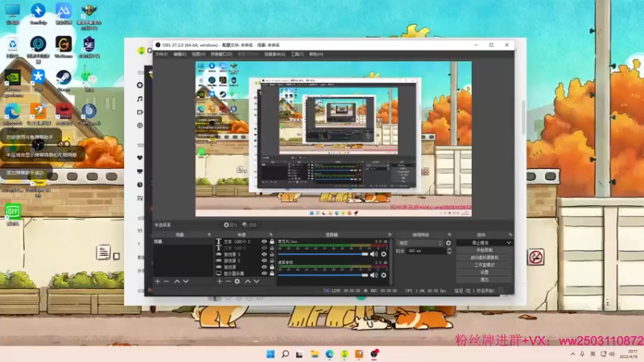This screenshot has height=362, width=644.
Task: Toggle lock on 显示器采集 source
Action: 272,274
